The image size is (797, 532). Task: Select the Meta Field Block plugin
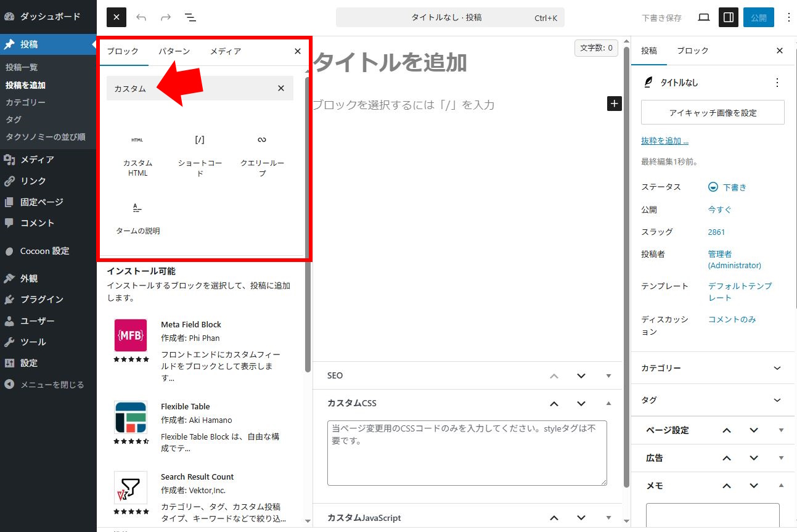pyautogui.click(x=200, y=350)
